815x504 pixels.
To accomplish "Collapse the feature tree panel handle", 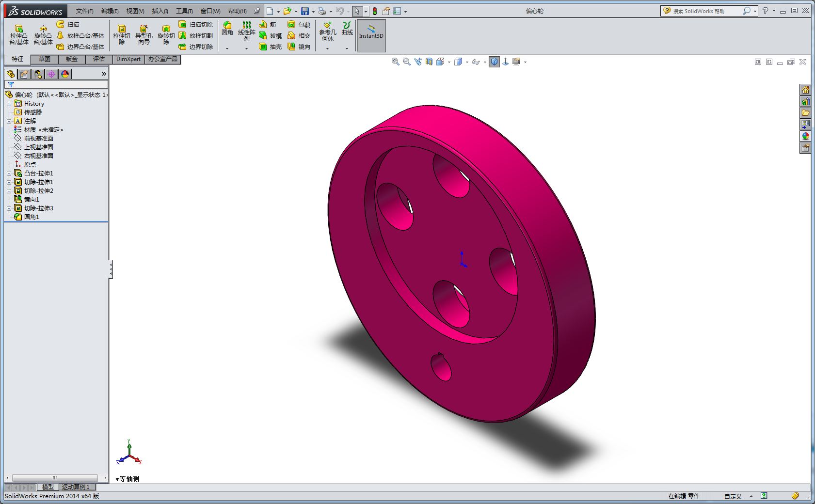I will 111,269.
